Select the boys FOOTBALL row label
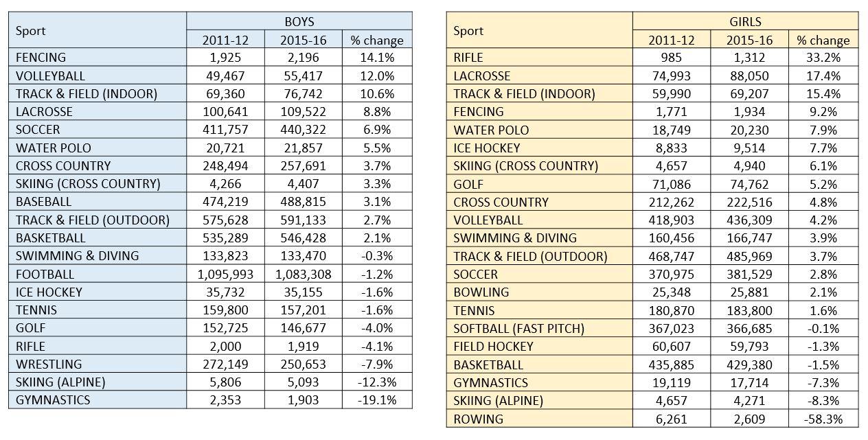 [x=45, y=274]
